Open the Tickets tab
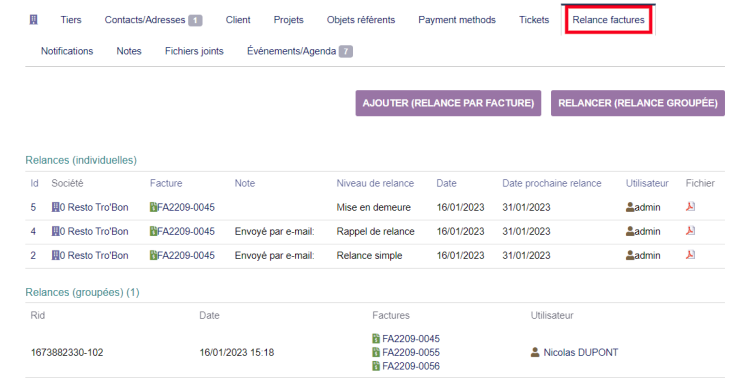Image resolution: width=749 pixels, height=390 pixels. coord(534,20)
